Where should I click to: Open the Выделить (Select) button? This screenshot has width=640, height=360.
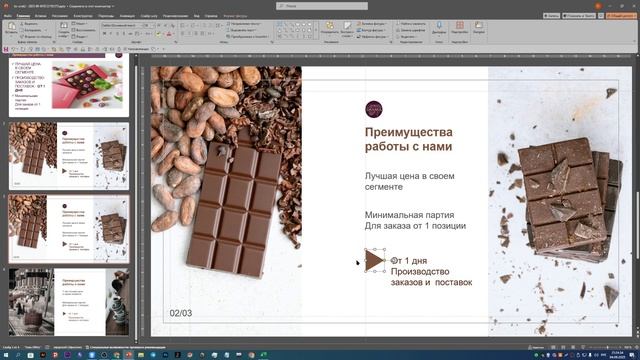(407, 37)
